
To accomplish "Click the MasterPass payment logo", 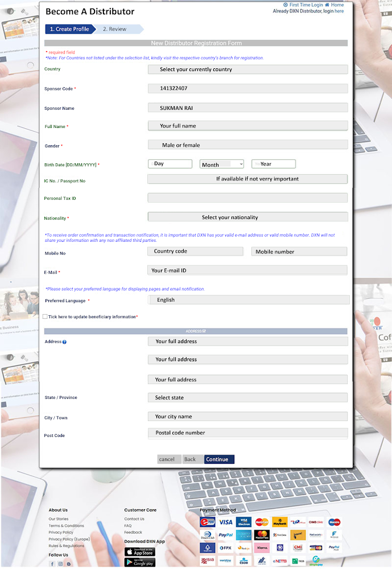I will pos(262,535).
